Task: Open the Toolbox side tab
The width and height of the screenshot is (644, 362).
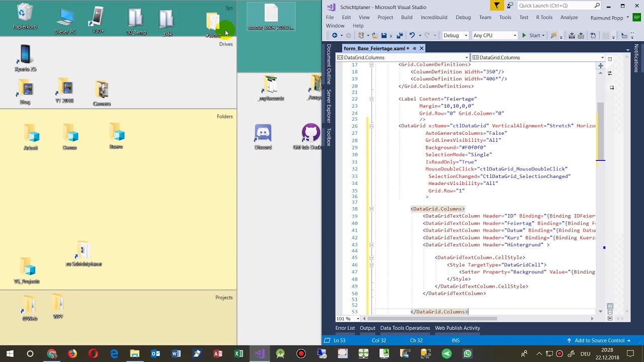Action: point(329,137)
